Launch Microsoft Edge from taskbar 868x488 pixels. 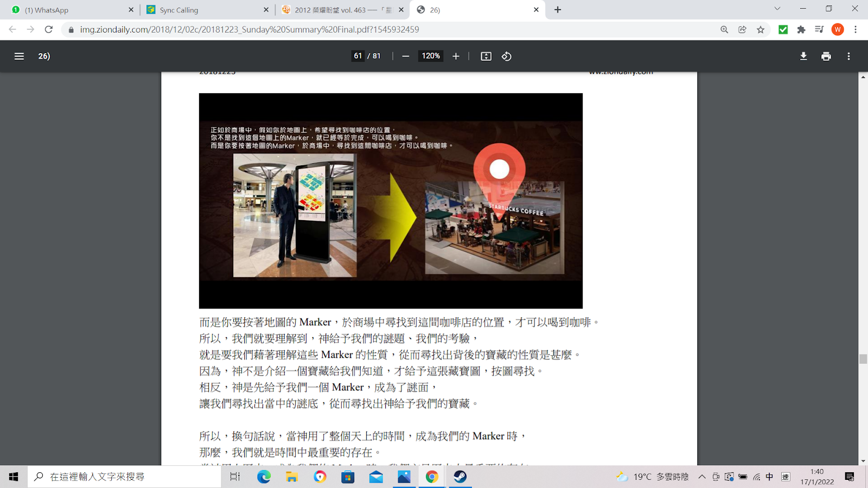coord(264,477)
